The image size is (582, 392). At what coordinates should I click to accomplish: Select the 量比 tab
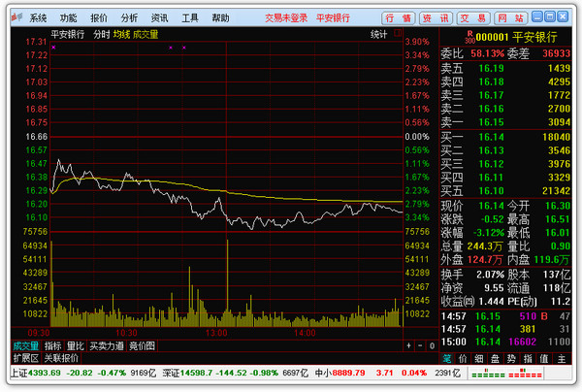[76, 346]
